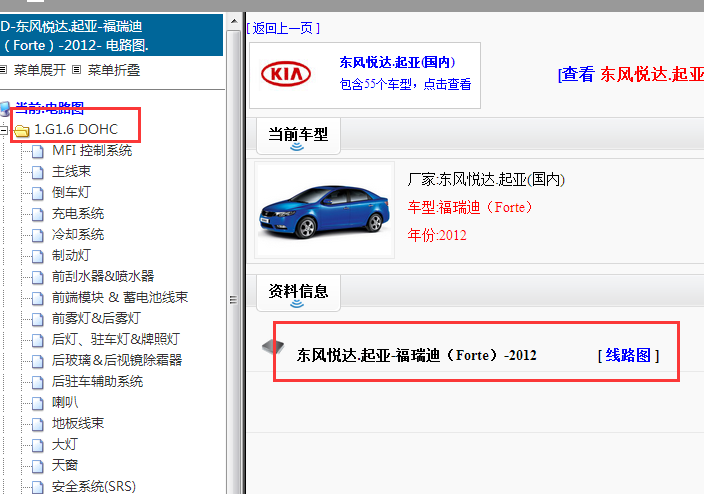
Task: Click page icon beside 大灯
Action: pos(38,445)
